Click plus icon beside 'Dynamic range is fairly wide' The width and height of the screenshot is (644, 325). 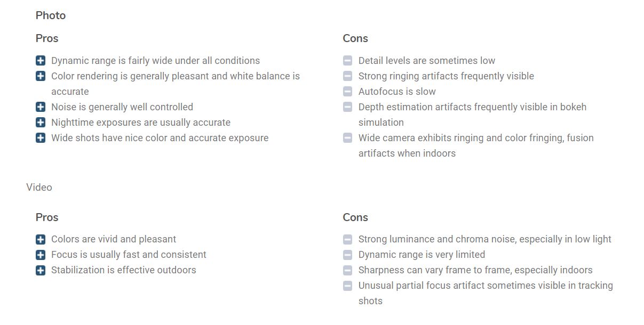click(41, 61)
